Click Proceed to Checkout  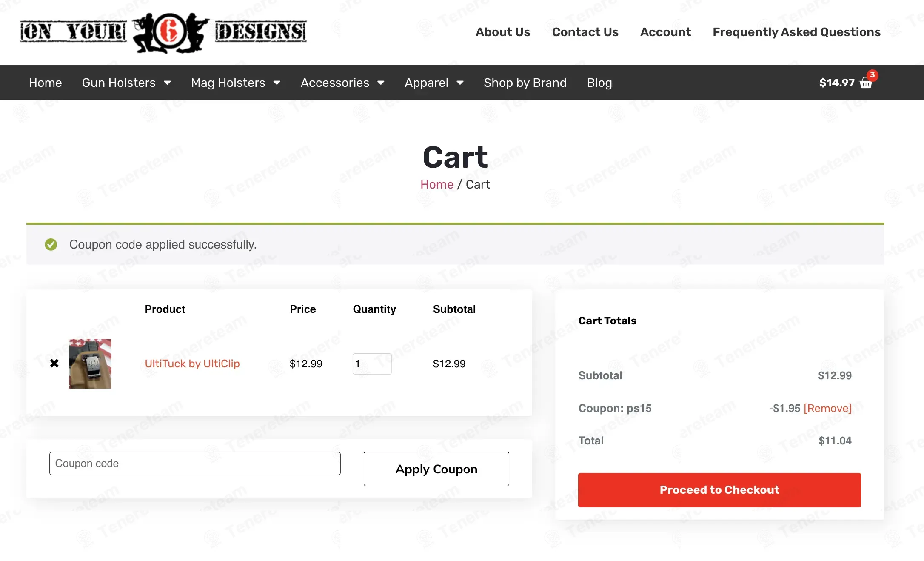tap(719, 490)
